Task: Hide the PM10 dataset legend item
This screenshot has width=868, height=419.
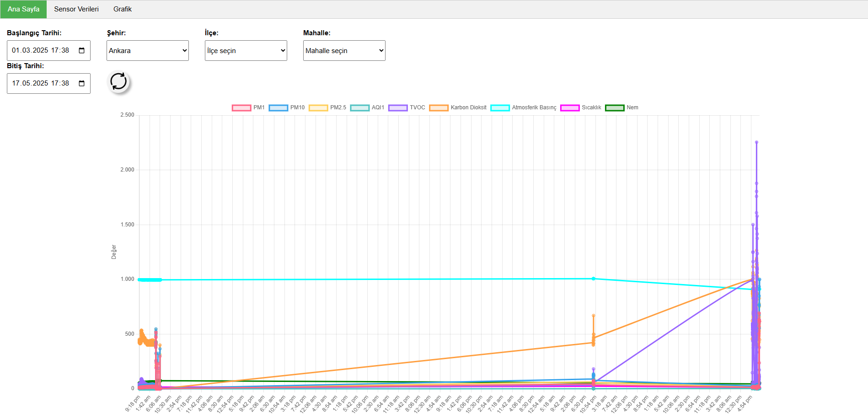Action: (286, 107)
